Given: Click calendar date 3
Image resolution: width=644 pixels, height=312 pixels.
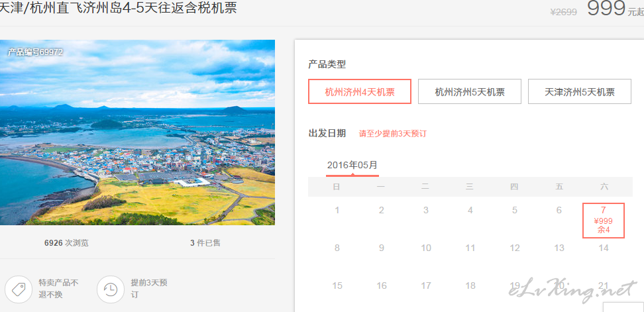Looking at the screenshot, I should click(x=426, y=211).
